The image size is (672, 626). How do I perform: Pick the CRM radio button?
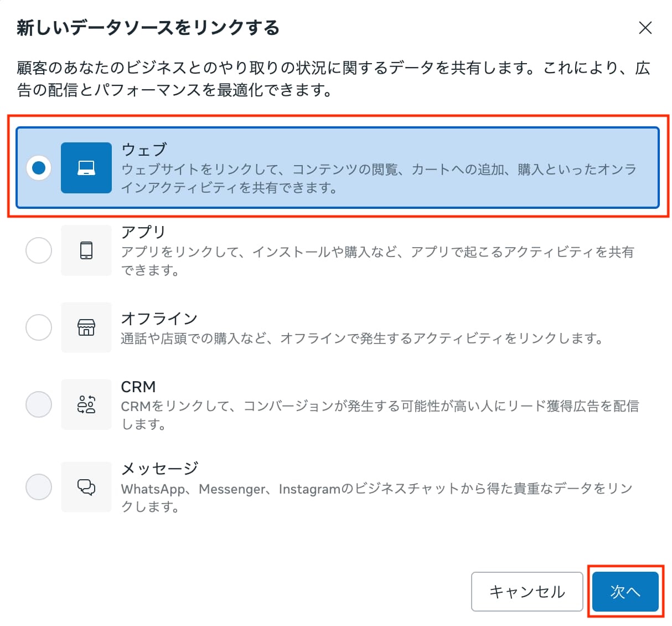pos(39,404)
